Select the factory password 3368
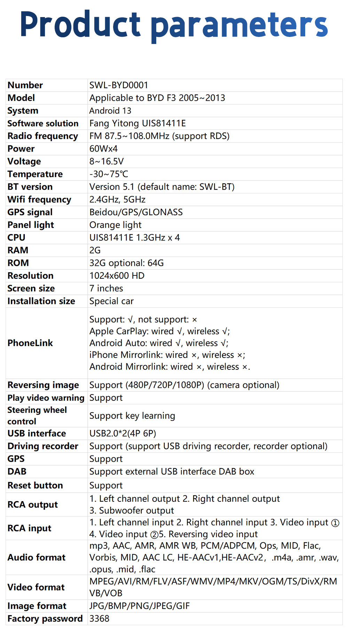 tap(99, 619)
